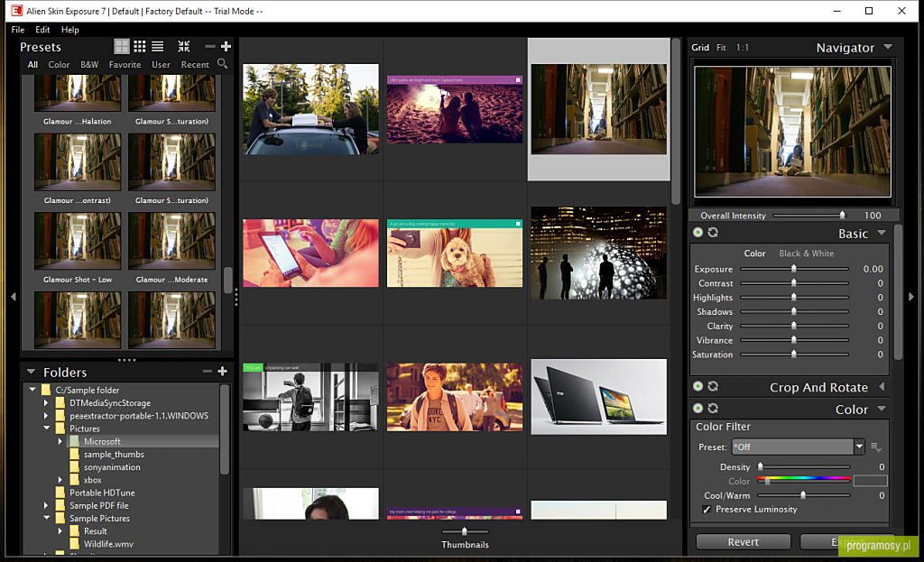Collapse the Sample Pictures folder node
The height and width of the screenshot is (562, 924).
pyautogui.click(x=47, y=518)
